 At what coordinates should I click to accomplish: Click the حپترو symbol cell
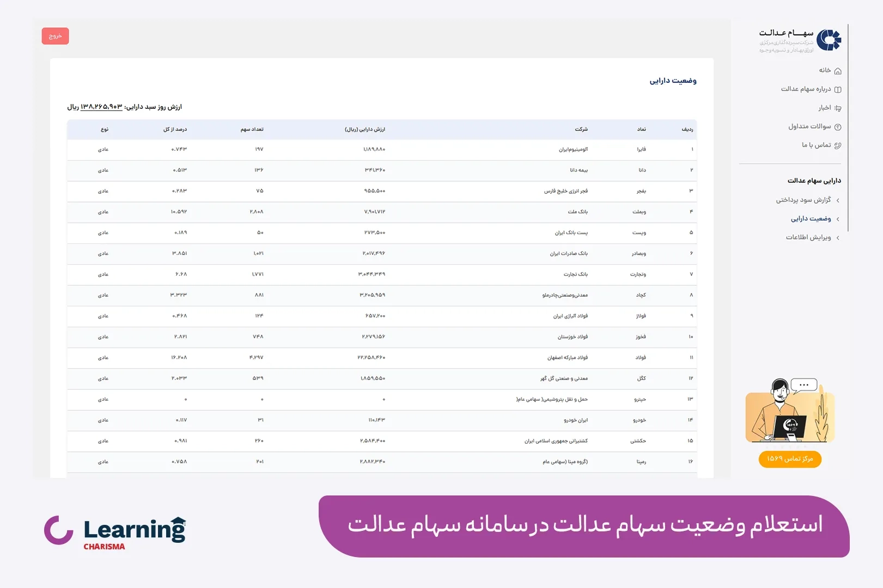[640, 399]
